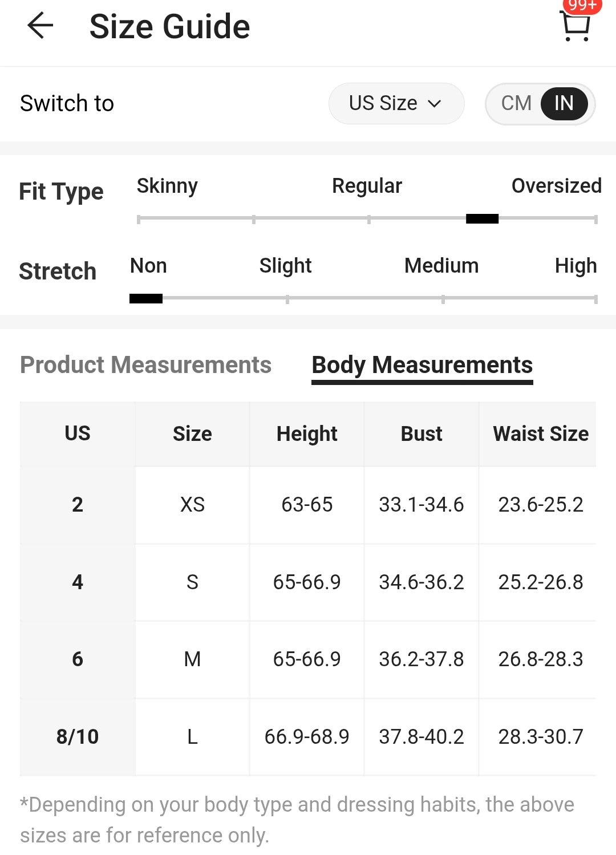Click the Waist Size column header
The height and width of the screenshot is (855, 616).
coord(540,434)
